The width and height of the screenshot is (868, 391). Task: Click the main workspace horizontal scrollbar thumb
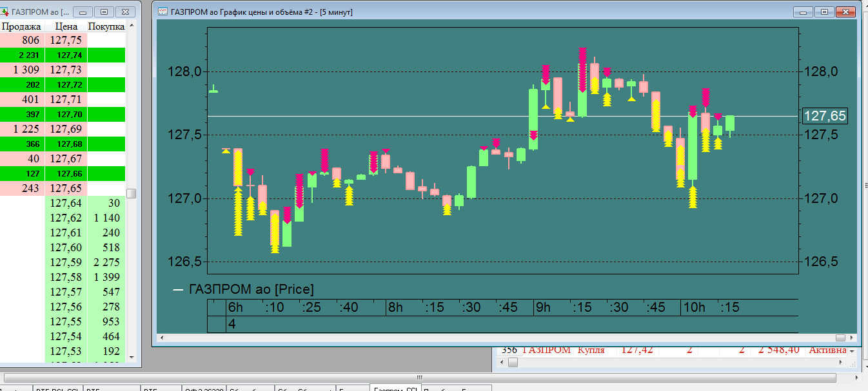[419, 377]
